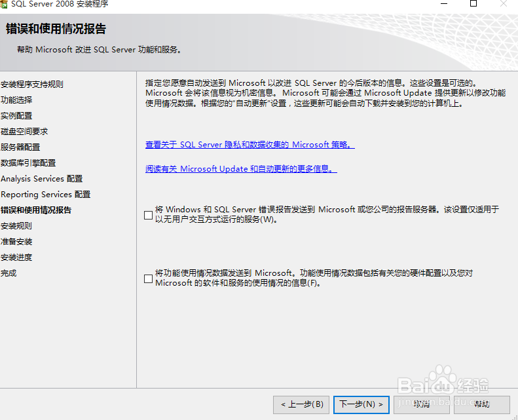Select 安装进度 step in sidebar

tap(16, 258)
